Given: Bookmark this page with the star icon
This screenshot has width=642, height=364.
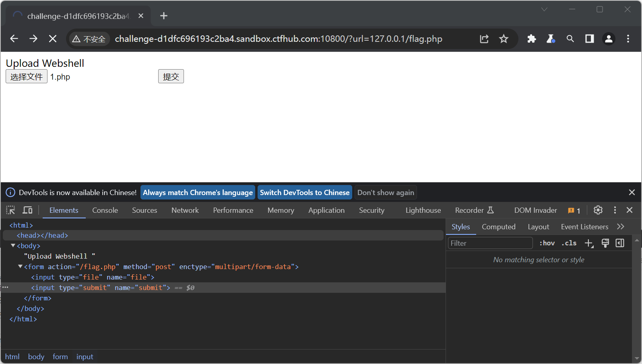Looking at the screenshot, I should tap(504, 39).
